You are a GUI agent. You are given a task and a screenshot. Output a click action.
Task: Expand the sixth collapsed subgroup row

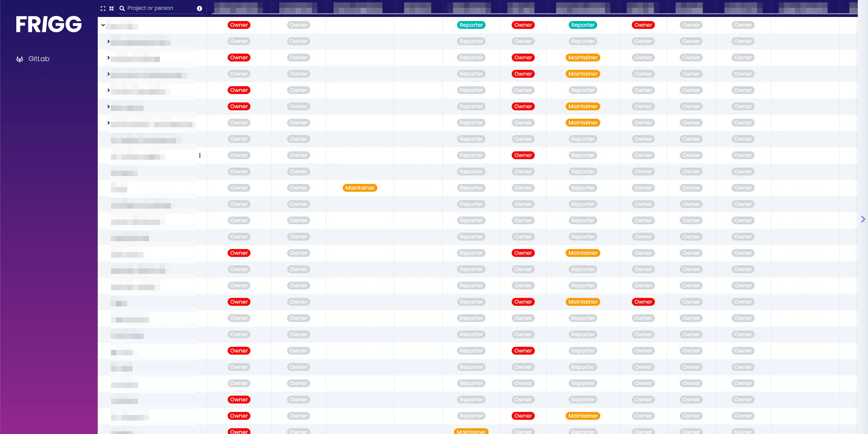pyautogui.click(x=108, y=123)
